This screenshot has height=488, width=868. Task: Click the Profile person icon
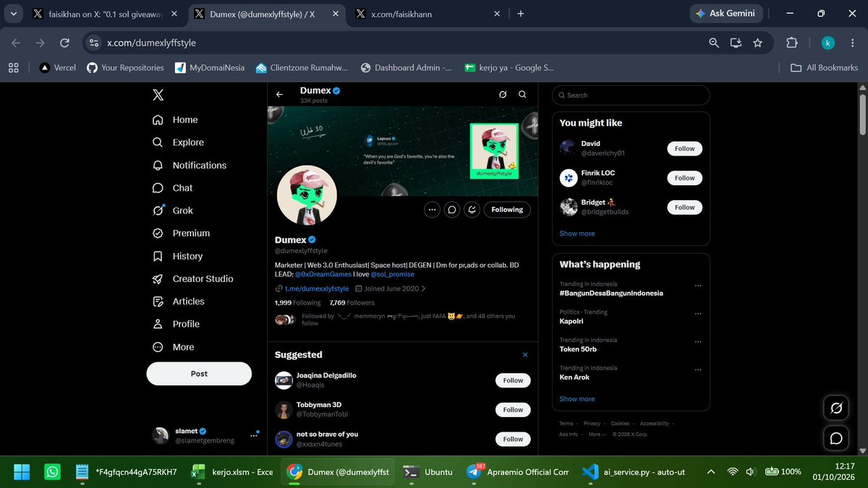point(158,324)
